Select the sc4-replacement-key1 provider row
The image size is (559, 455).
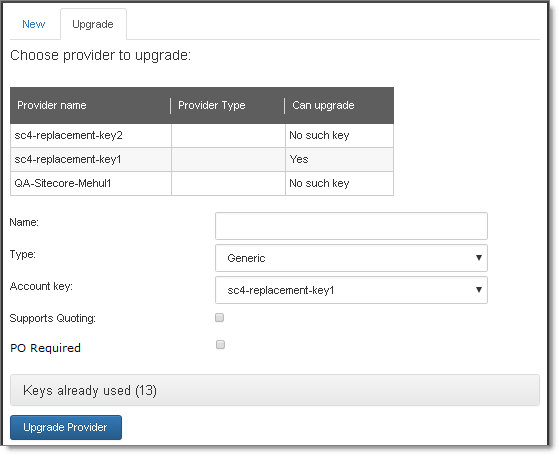[x=202, y=159]
